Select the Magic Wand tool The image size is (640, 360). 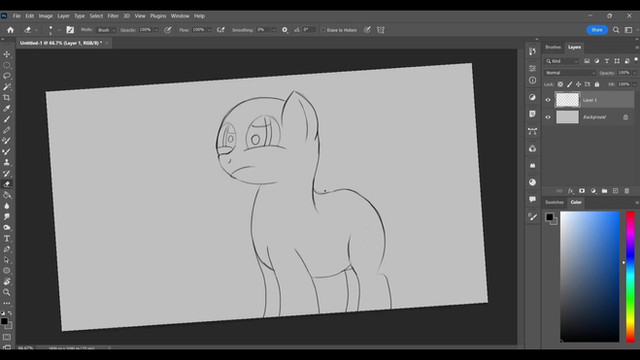click(x=7, y=87)
